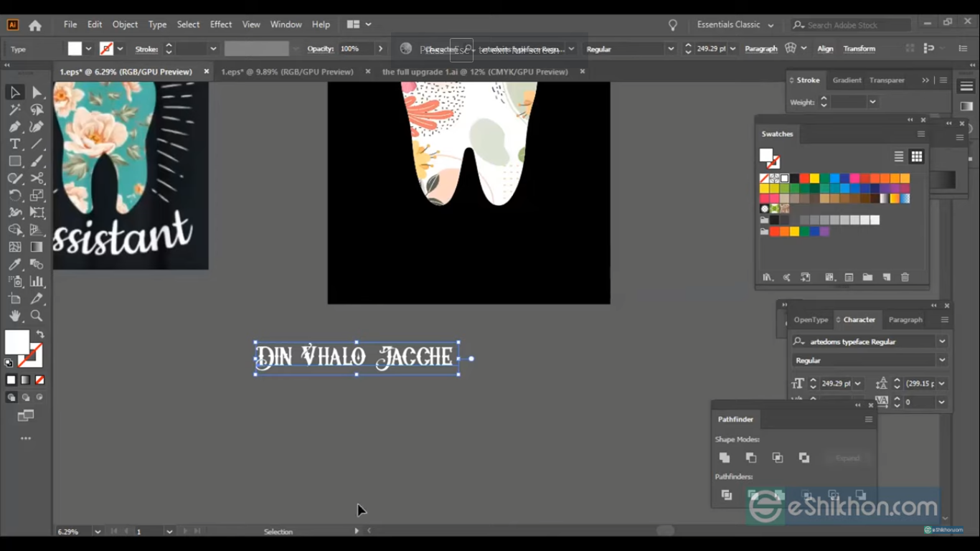This screenshot has width=980, height=551.
Task: Activate the Type tool
Action: [x=14, y=144]
